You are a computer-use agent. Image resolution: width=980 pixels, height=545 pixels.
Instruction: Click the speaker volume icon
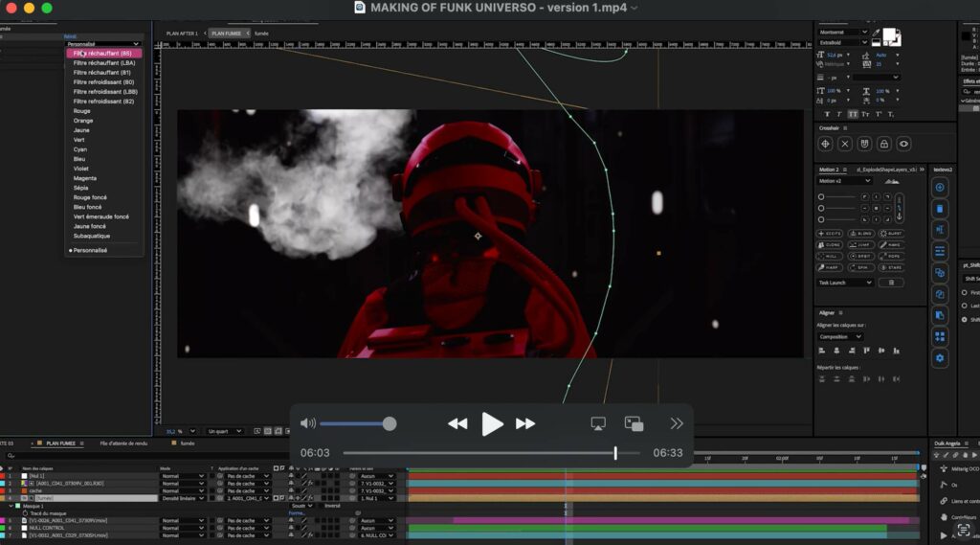308,423
